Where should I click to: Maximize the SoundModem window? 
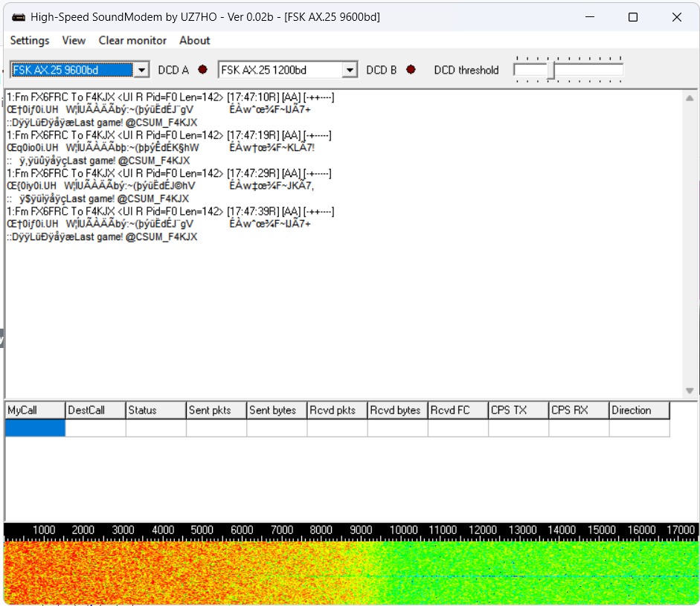[632, 17]
